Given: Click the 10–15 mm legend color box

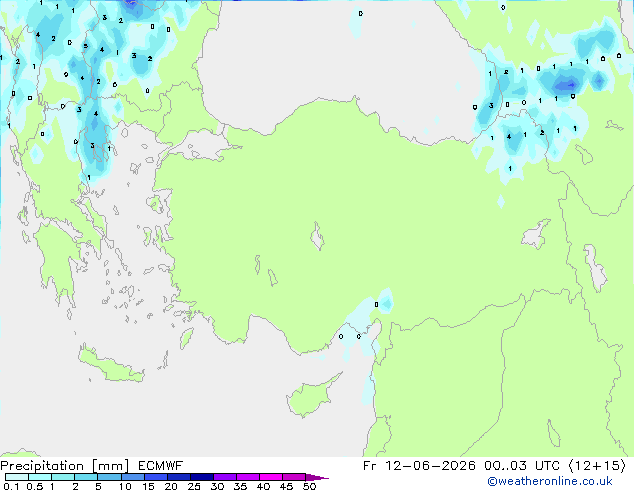Looking at the screenshot, I should tap(133, 477).
